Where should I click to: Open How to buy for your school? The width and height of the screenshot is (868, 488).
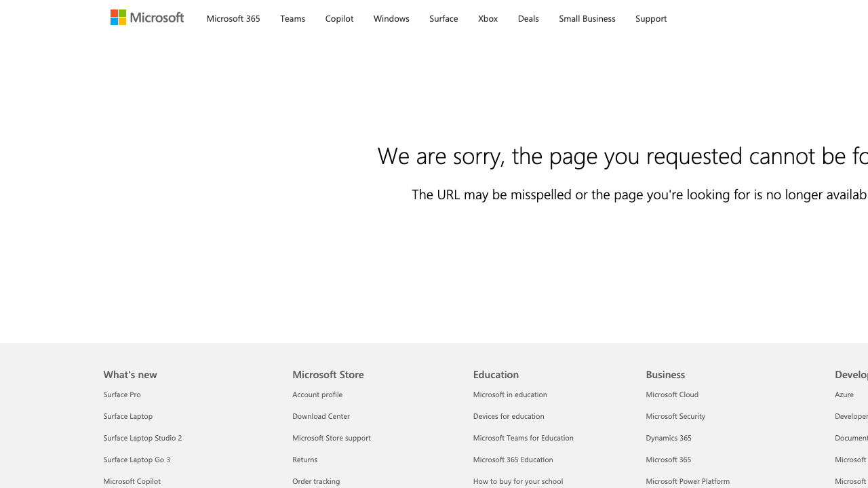[518, 481]
